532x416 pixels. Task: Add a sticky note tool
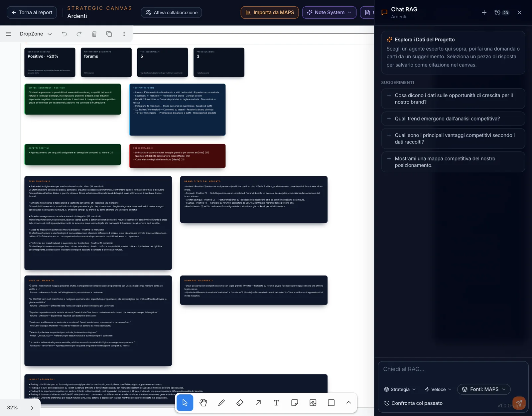295,403
